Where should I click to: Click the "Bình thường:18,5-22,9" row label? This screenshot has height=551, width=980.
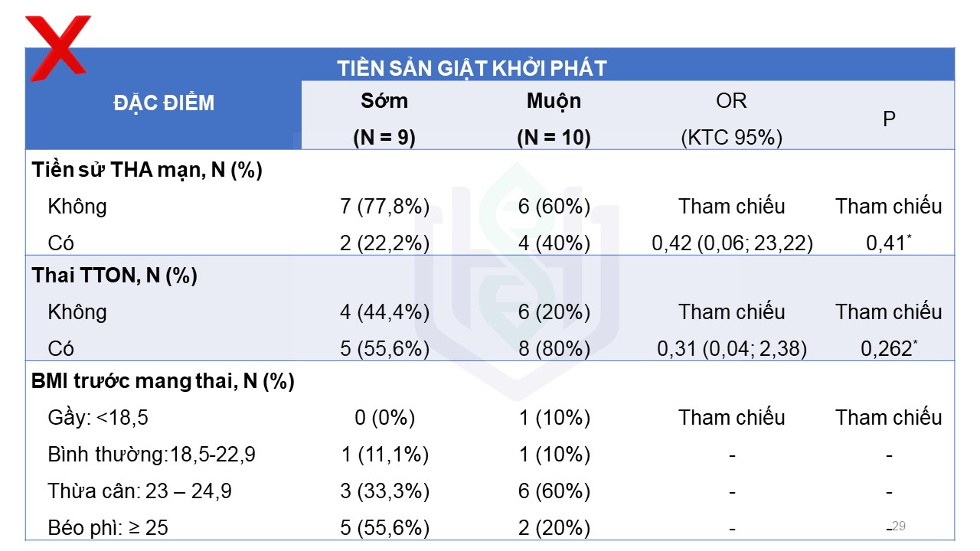152,455
